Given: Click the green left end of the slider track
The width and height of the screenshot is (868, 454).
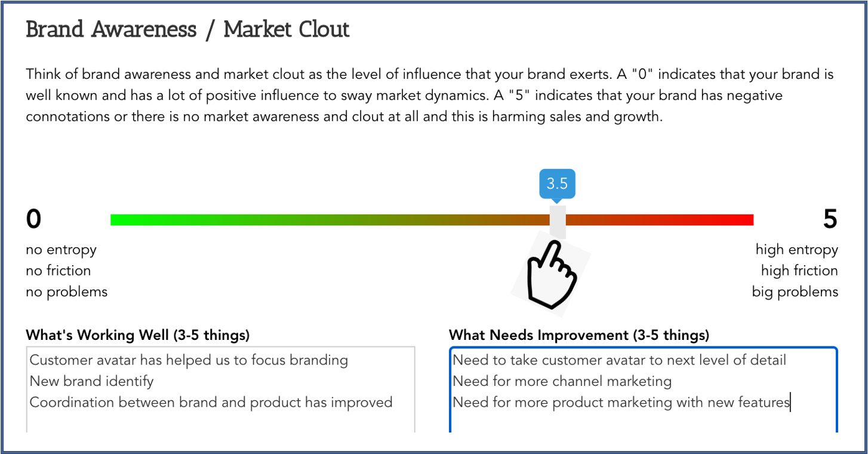Looking at the screenshot, I should click(x=119, y=220).
